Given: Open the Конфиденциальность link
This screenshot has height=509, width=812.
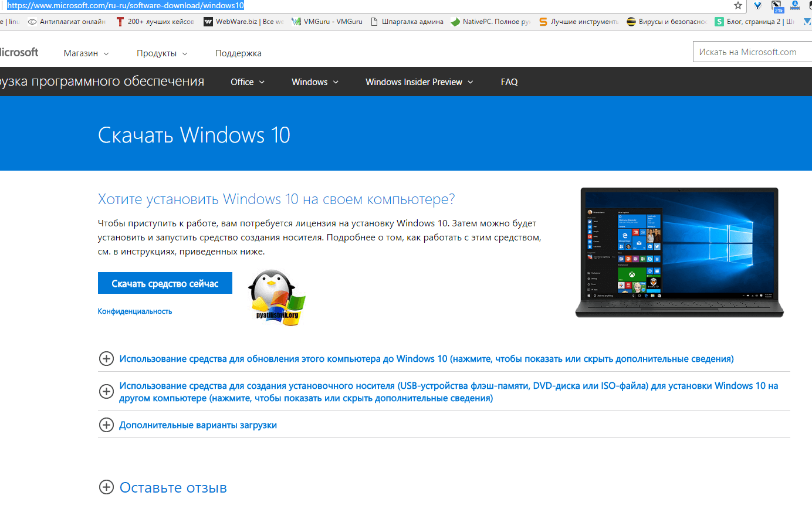Looking at the screenshot, I should point(135,311).
